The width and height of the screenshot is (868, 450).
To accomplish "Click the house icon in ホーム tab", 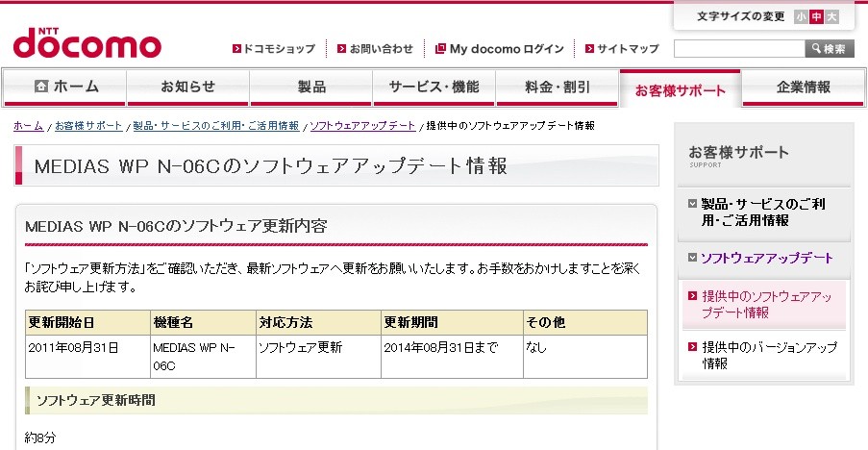I will (41, 86).
